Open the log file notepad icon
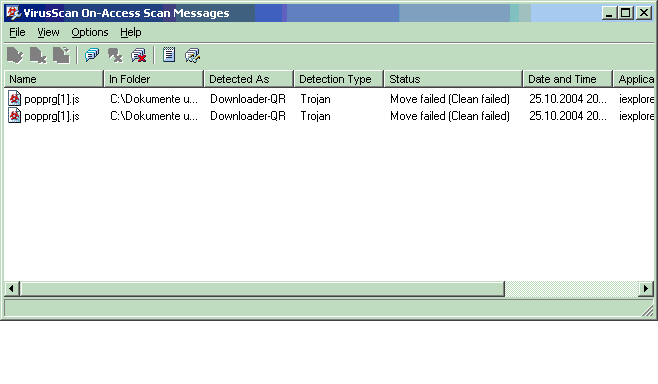658x384 pixels. pyautogui.click(x=169, y=55)
